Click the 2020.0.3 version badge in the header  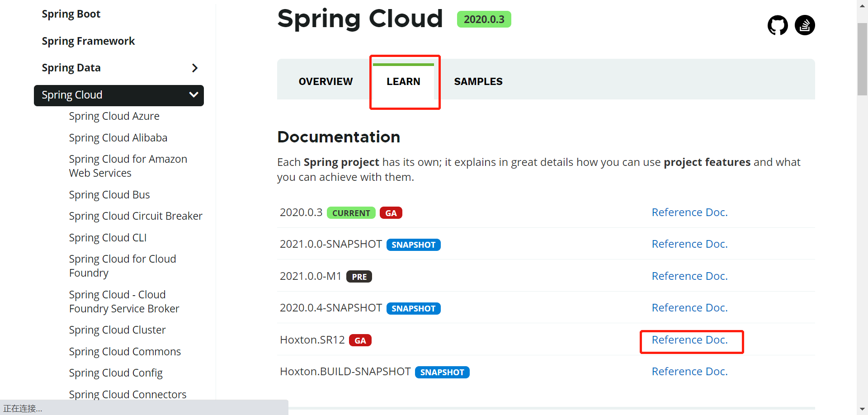[x=484, y=19]
